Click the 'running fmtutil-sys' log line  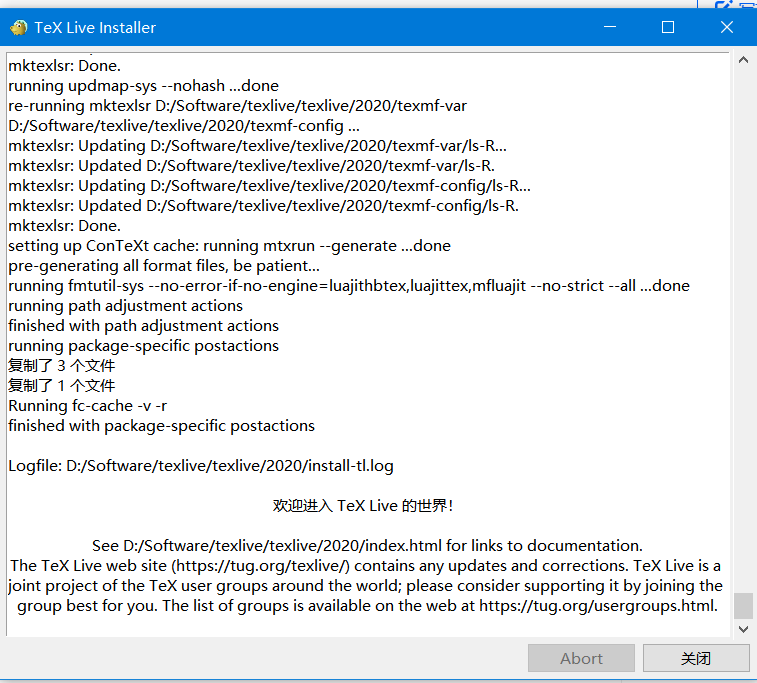349,286
